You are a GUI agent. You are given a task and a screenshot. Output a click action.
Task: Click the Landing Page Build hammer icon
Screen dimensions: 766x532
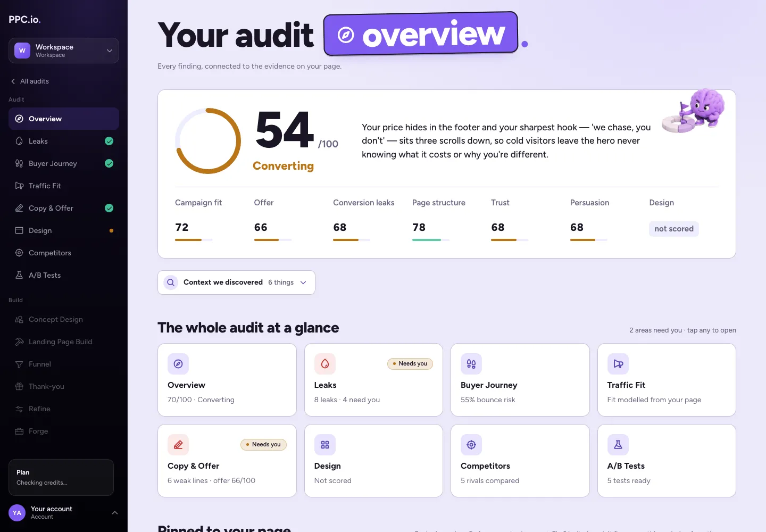tap(19, 342)
